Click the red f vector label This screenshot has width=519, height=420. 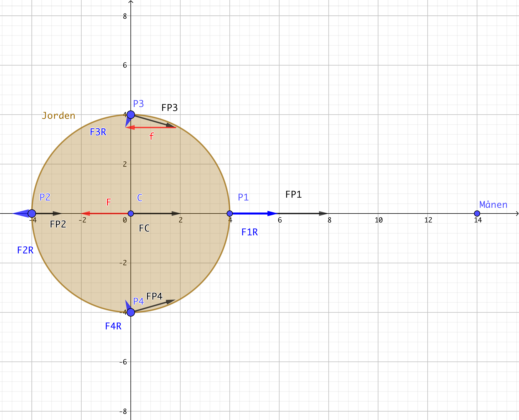pos(151,136)
